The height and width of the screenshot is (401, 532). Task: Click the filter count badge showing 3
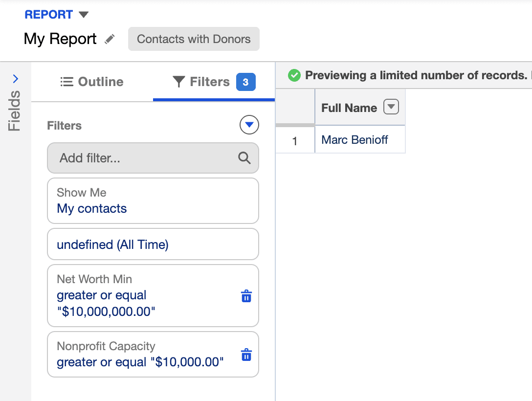(x=246, y=82)
